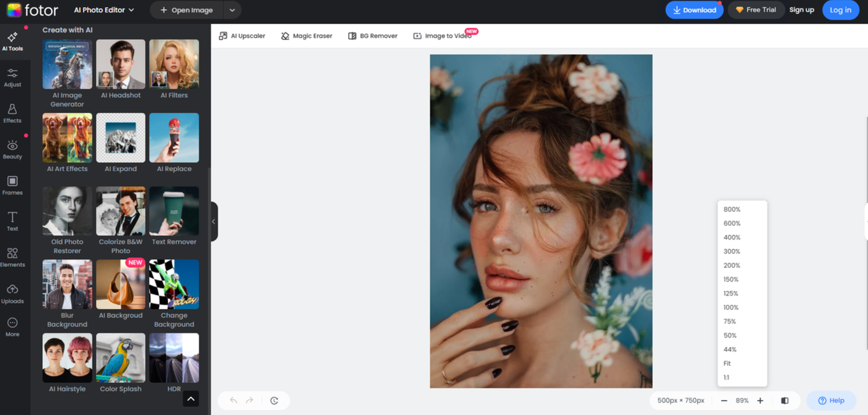Select the Text tool in sidebar
The image size is (868, 415).
[x=13, y=222]
